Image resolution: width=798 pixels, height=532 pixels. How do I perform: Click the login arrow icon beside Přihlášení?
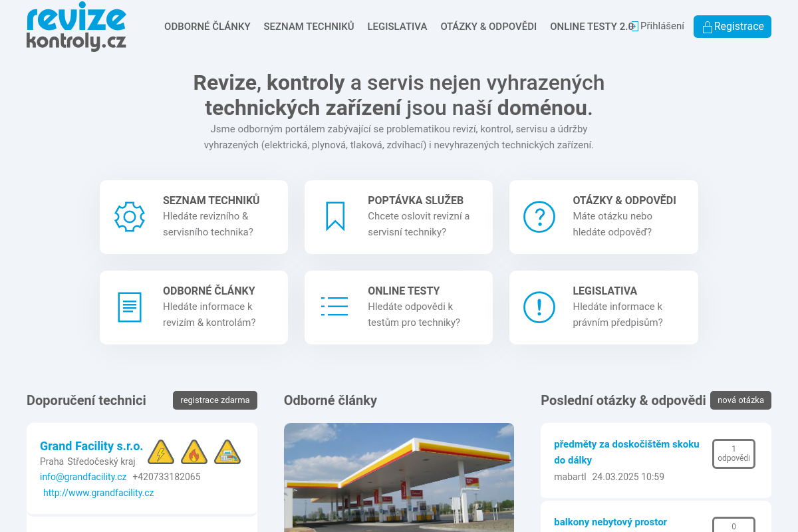click(634, 27)
